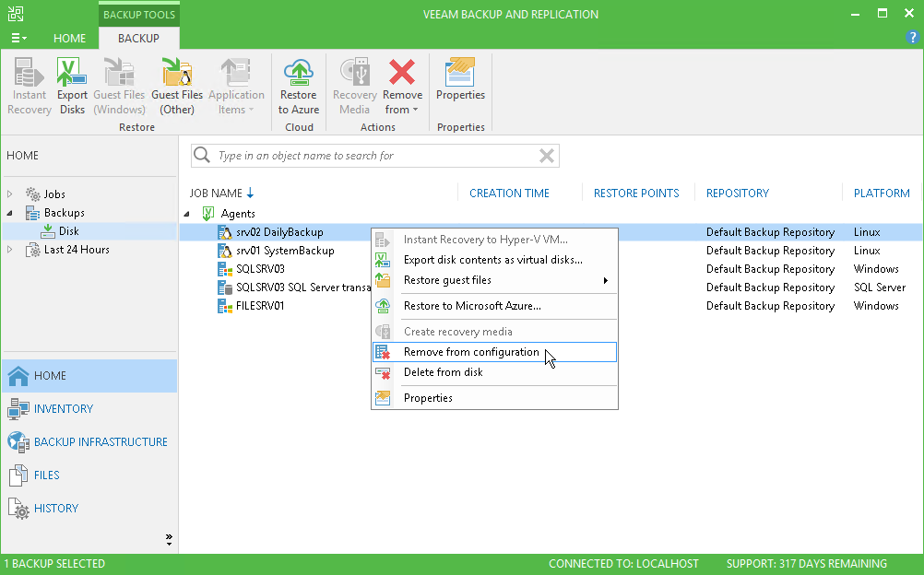Choose Export disk contents as virtual disks
Screen dimensions: 924x575
click(494, 260)
